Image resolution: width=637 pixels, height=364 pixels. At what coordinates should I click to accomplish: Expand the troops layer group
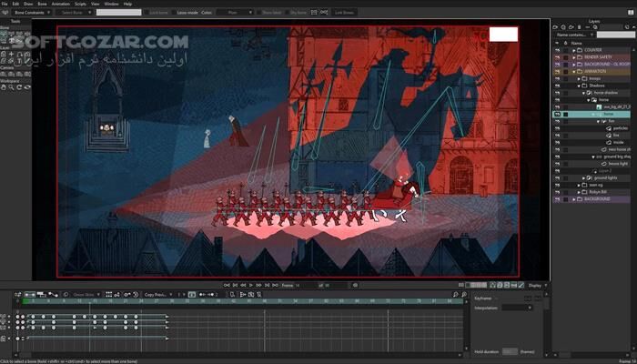tap(579, 79)
